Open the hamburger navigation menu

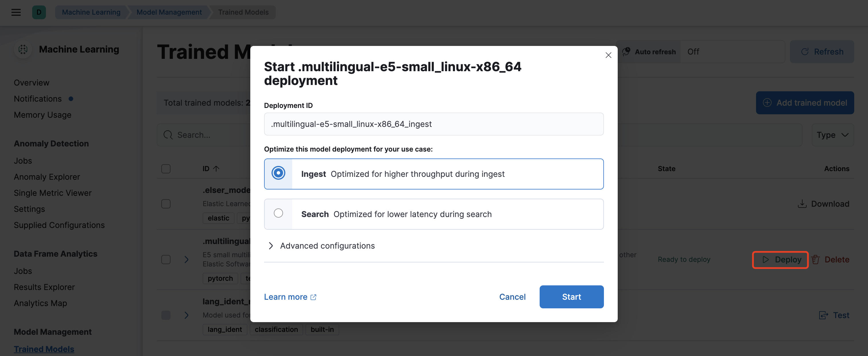tap(16, 12)
